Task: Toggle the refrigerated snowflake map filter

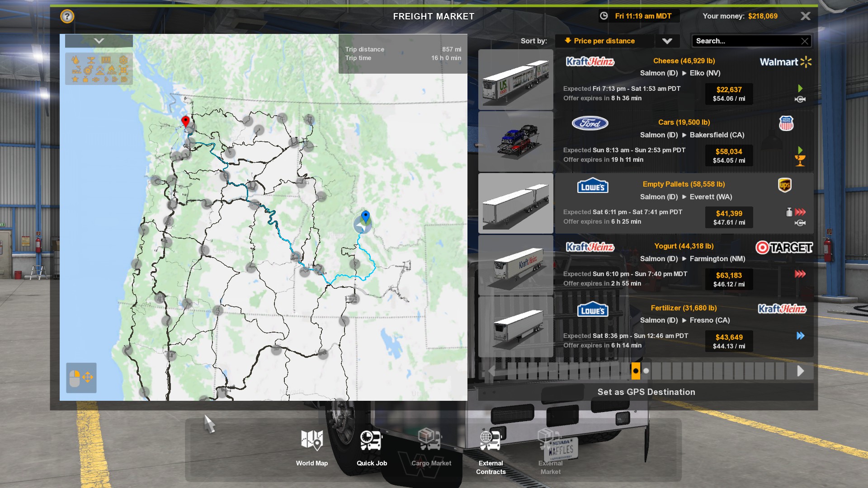Action: (123, 60)
